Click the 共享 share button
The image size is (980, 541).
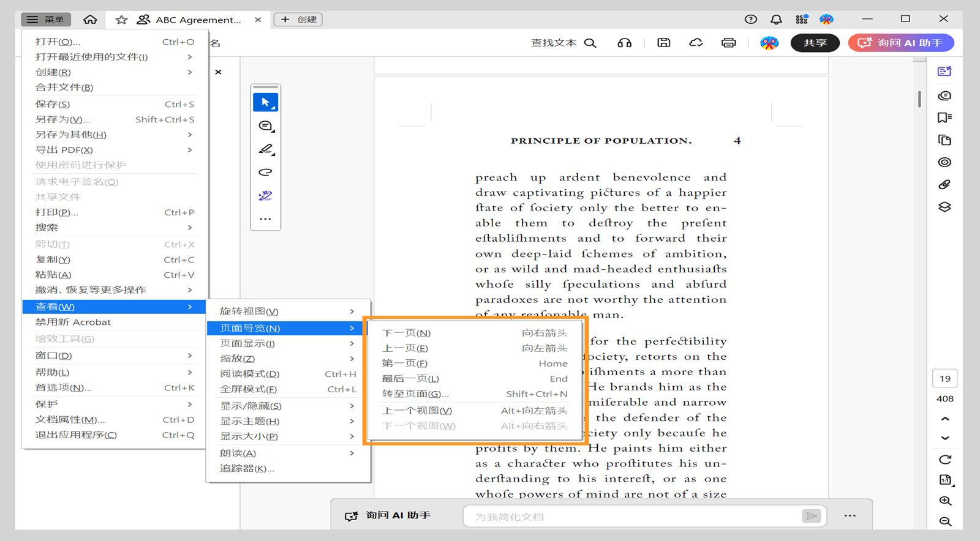815,43
